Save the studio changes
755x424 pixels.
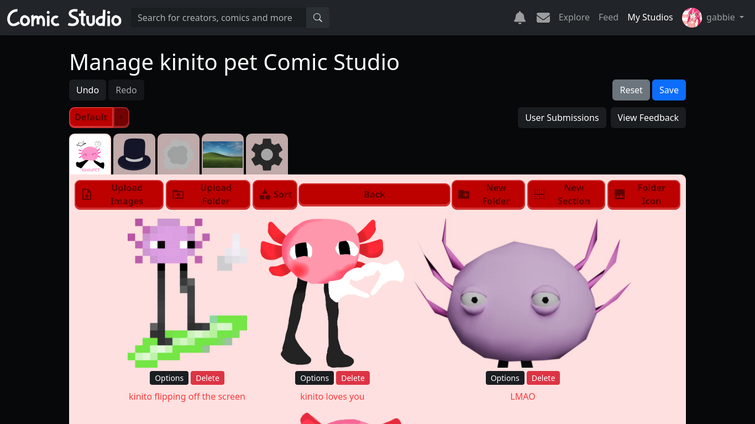click(669, 90)
